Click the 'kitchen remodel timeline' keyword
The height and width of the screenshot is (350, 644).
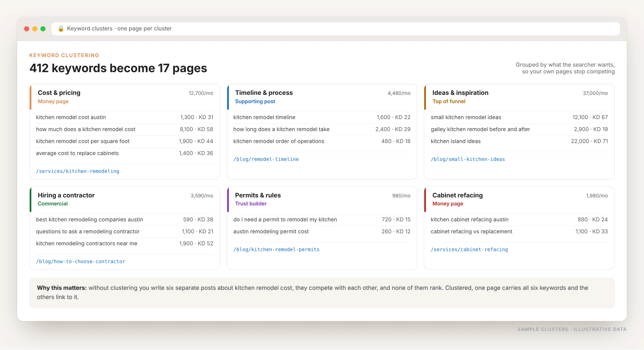[264, 117]
